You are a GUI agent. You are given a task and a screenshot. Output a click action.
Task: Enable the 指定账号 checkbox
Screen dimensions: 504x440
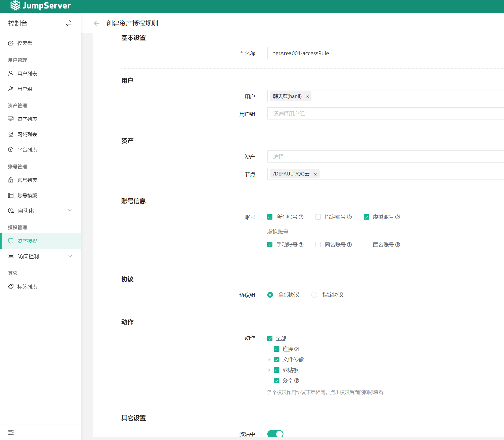[318, 217]
